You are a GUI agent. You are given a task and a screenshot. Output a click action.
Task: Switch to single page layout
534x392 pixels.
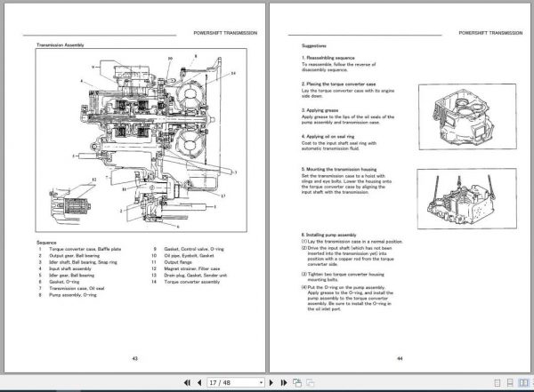498,383
